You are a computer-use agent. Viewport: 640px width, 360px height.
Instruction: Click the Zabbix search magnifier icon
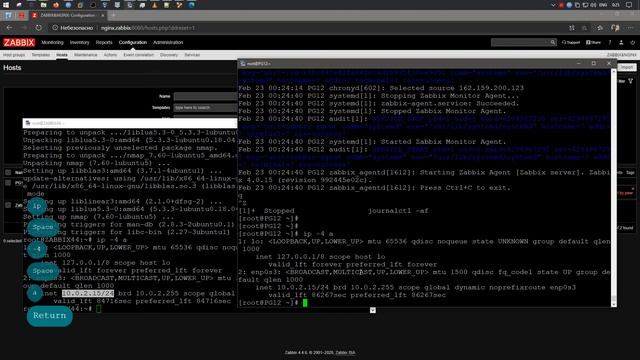click(x=553, y=42)
